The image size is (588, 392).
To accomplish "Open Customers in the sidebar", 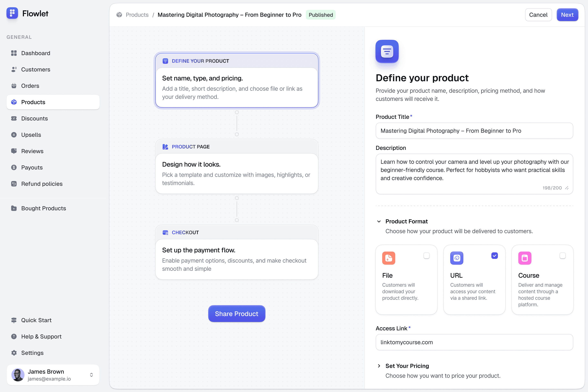I will pos(36,69).
